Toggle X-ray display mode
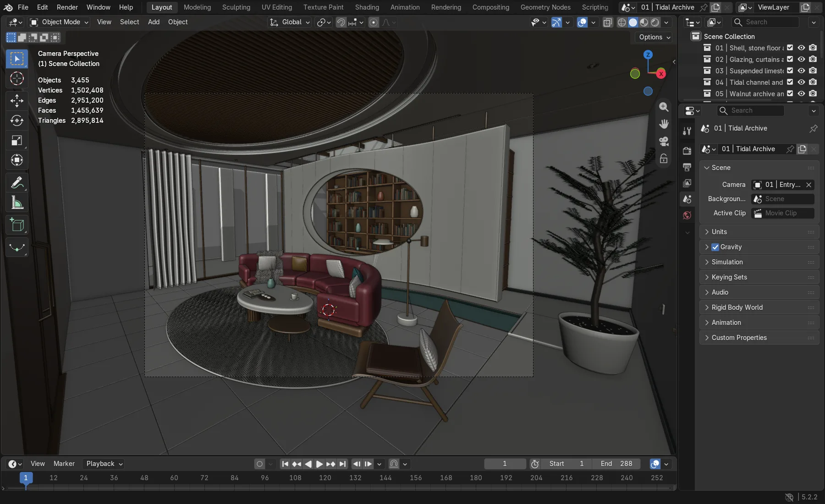The width and height of the screenshot is (825, 504). click(x=608, y=22)
